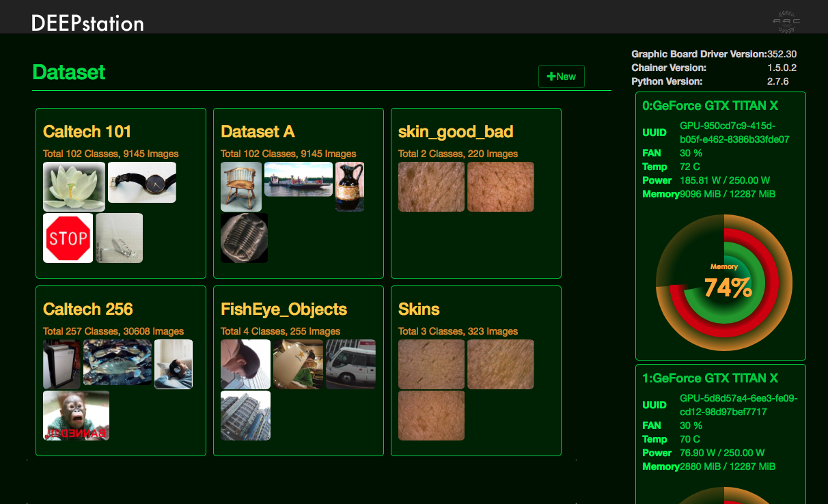
Task: Open the FishEye_Objects dataset title
Action: (x=284, y=309)
